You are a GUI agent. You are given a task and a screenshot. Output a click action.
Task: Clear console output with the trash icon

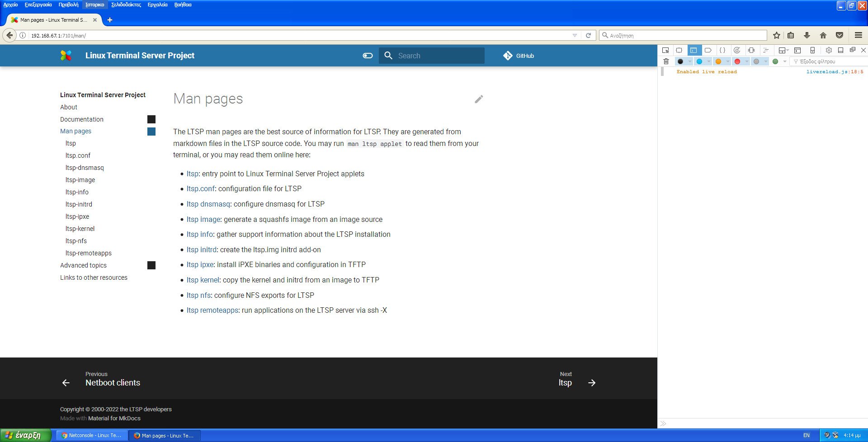pyautogui.click(x=666, y=61)
